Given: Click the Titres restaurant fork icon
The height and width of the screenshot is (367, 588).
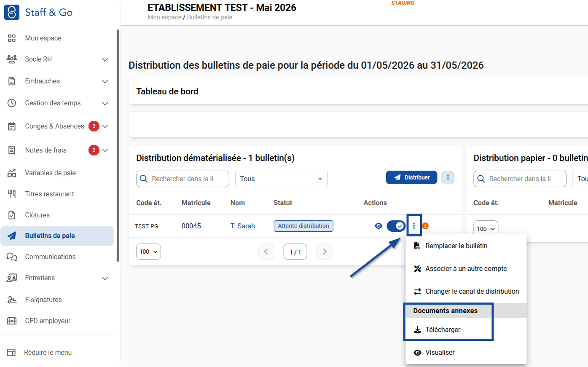Looking at the screenshot, I should 12,194.
